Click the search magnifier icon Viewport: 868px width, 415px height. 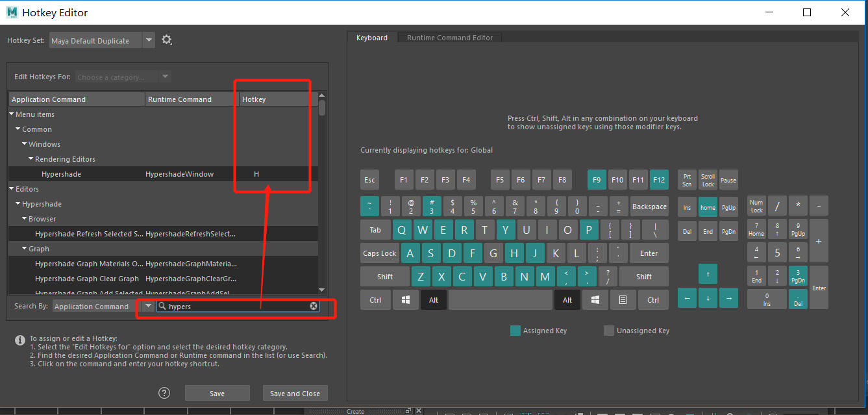tap(162, 306)
